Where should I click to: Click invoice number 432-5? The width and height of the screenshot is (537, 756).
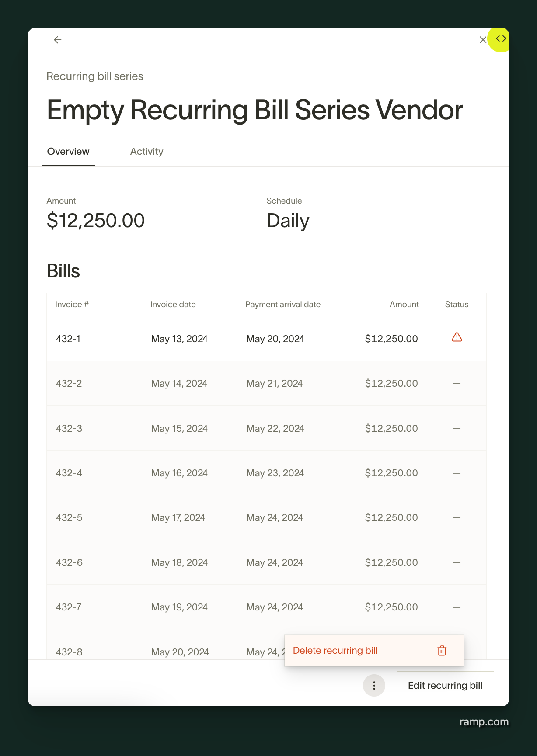(x=69, y=517)
